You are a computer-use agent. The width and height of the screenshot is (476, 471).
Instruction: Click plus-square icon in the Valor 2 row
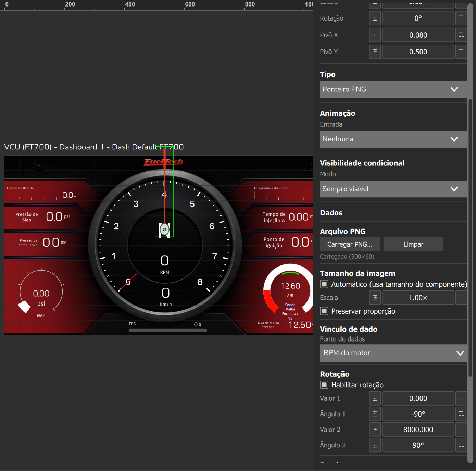click(x=461, y=430)
